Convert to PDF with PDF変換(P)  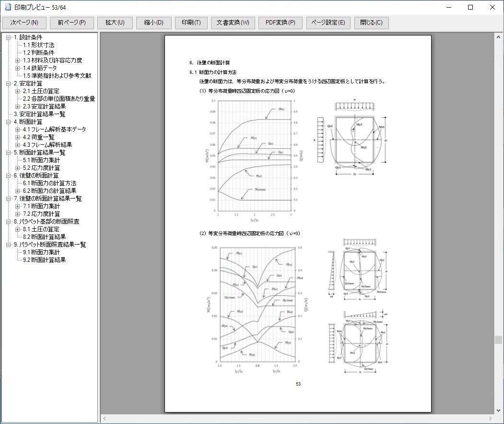(x=280, y=23)
